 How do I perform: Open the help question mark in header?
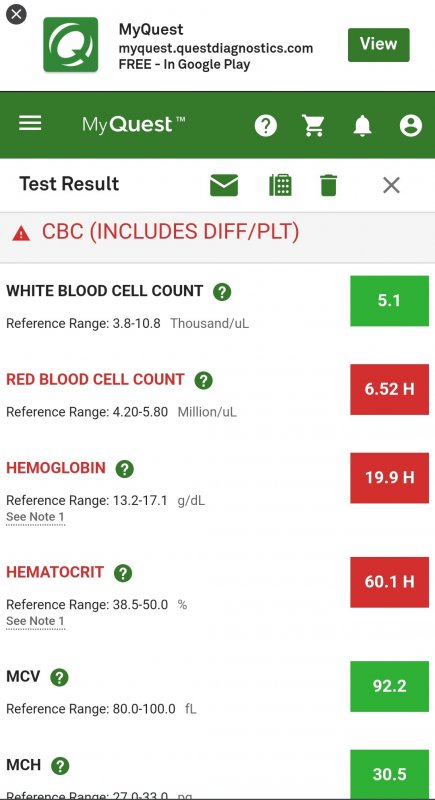click(266, 125)
